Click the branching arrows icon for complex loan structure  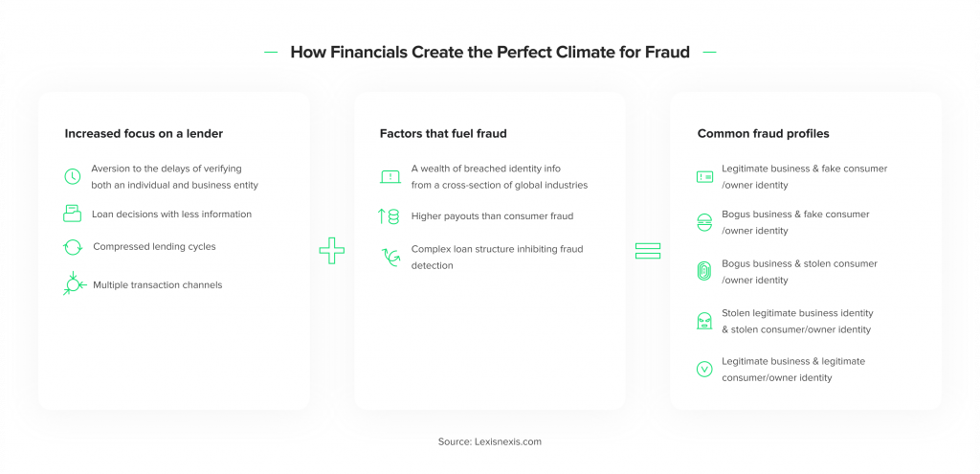[390, 257]
